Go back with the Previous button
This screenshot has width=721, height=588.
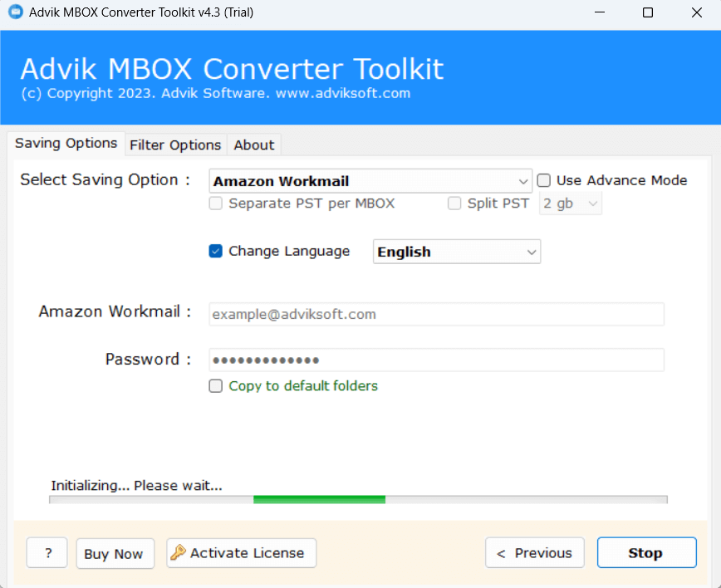[535, 552]
